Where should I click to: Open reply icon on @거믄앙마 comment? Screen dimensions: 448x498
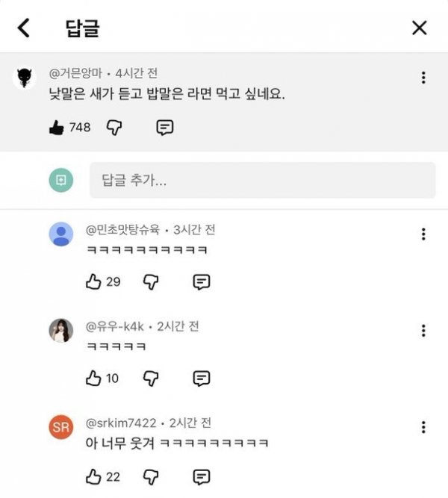pyautogui.click(x=165, y=128)
